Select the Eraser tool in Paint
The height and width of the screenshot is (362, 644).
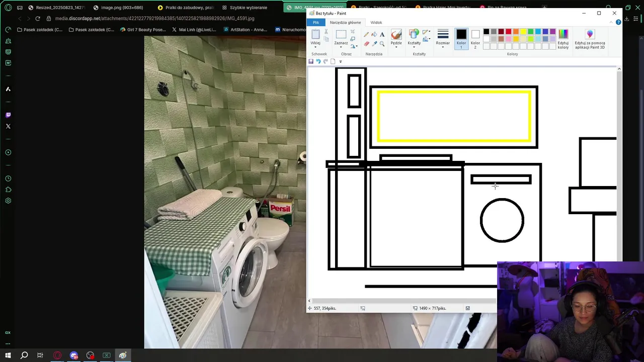(366, 44)
